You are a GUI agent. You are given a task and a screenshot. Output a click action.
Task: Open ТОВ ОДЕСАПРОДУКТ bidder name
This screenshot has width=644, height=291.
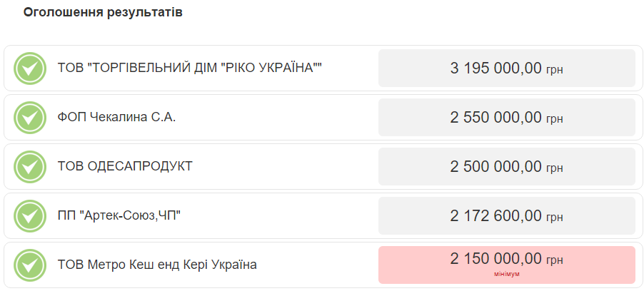(125, 167)
